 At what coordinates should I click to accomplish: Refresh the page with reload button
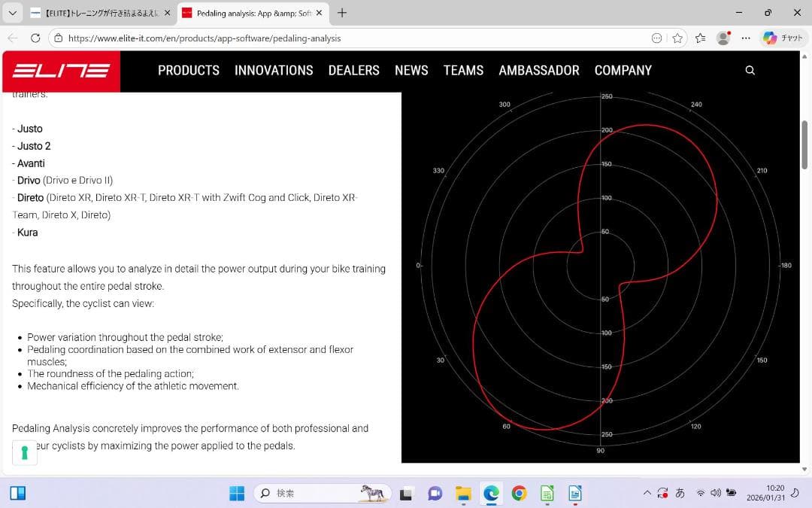(x=35, y=38)
